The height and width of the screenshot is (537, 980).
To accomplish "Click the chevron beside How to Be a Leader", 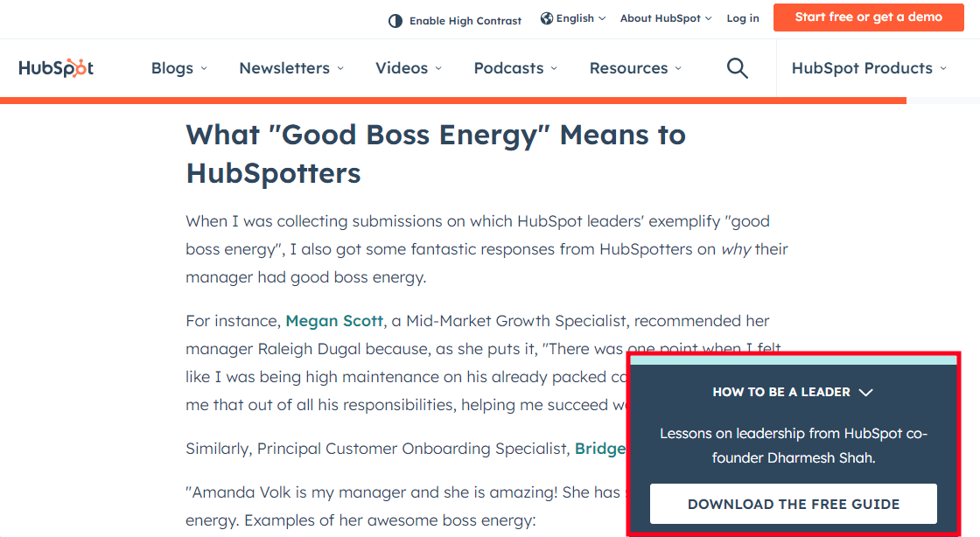I will (866, 393).
